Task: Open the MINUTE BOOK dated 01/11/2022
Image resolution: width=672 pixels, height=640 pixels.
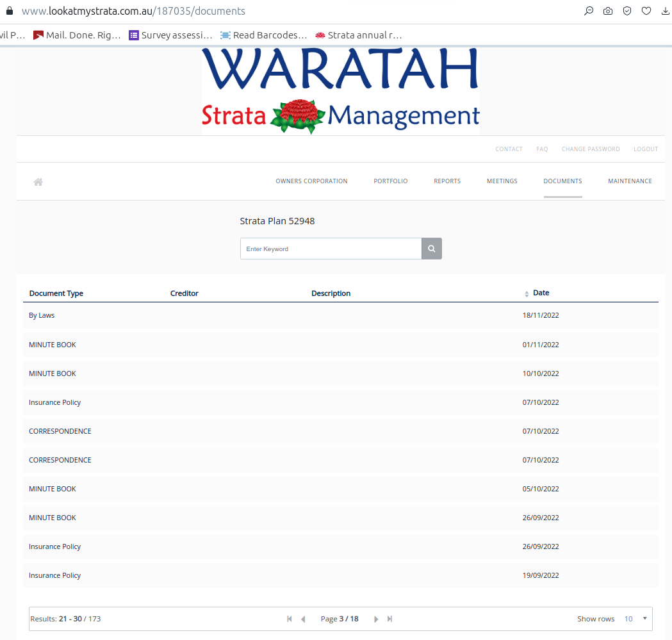Action: pos(340,345)
